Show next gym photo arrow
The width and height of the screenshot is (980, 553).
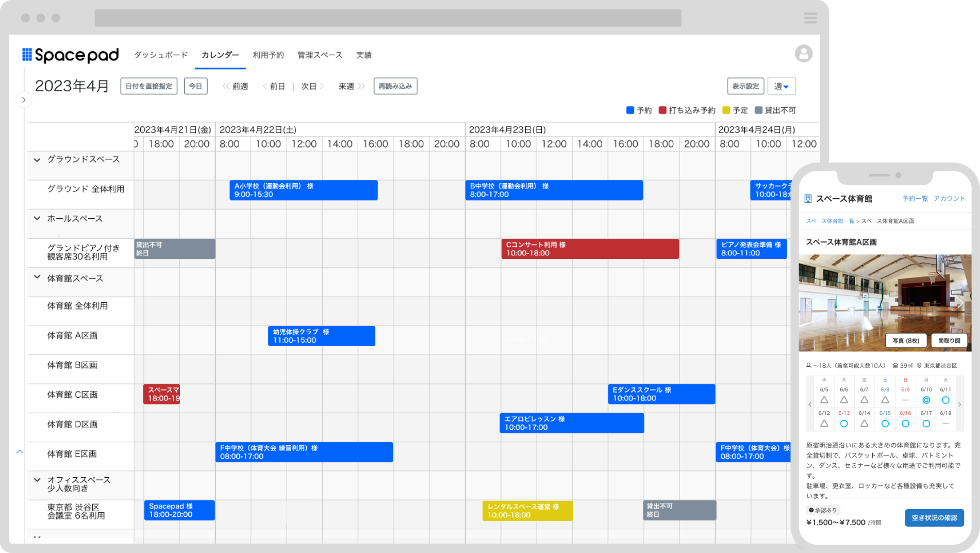(960, 303)
